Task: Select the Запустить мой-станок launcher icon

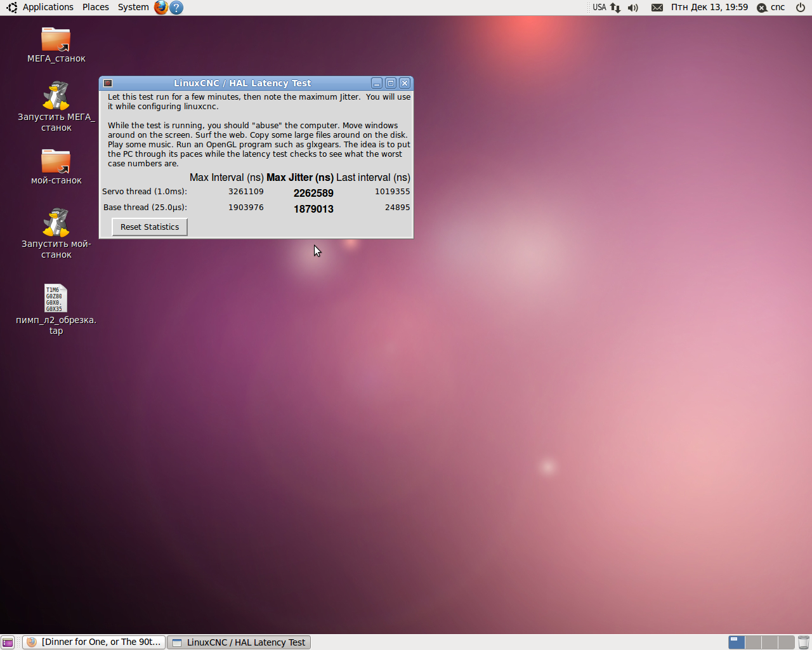Action: pyautogui.click(x=56, y=223)
